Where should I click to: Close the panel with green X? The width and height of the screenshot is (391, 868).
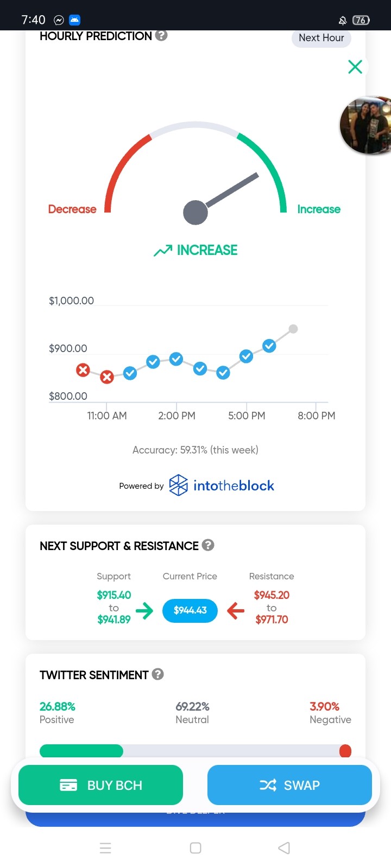click(355, 67)
